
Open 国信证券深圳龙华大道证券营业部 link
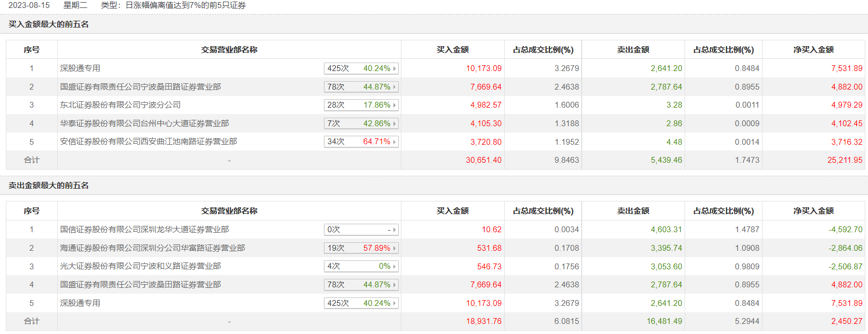tap(144, 230)
